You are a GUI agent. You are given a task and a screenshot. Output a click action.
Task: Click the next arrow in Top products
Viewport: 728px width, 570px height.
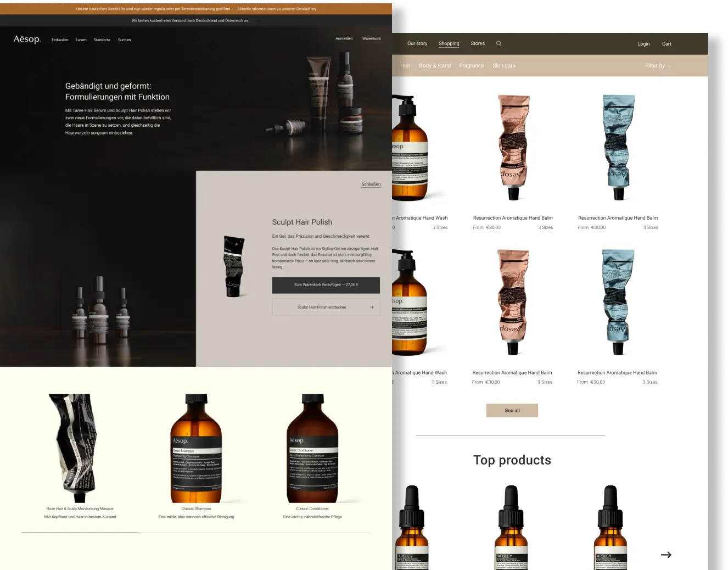666,555
